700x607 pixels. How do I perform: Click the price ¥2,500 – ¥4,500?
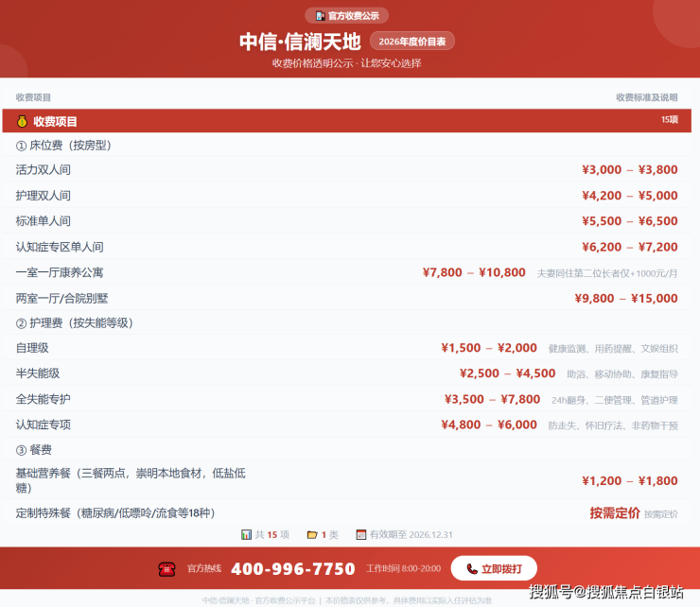[508, 373]
